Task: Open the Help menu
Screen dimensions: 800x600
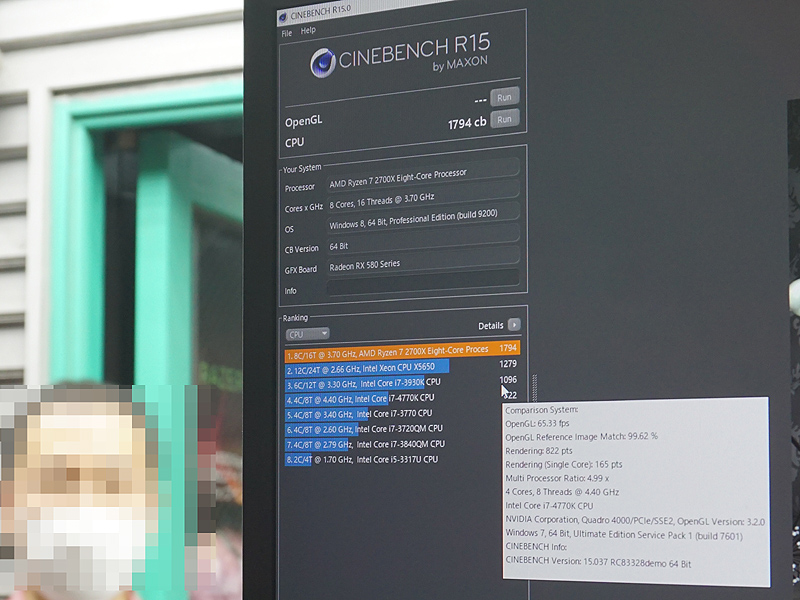Action: pyautogui.click(x=308, y=31)
